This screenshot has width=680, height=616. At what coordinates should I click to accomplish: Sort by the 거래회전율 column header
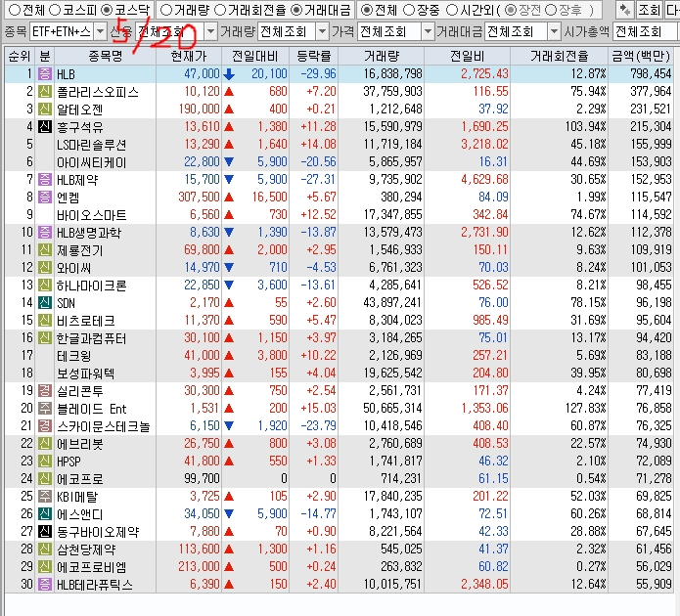click(559, 56)
